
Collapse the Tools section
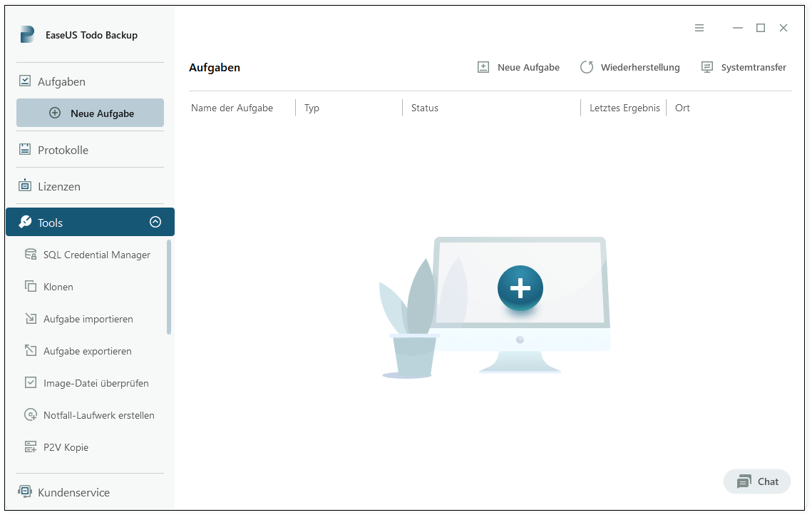coord(155,222)
